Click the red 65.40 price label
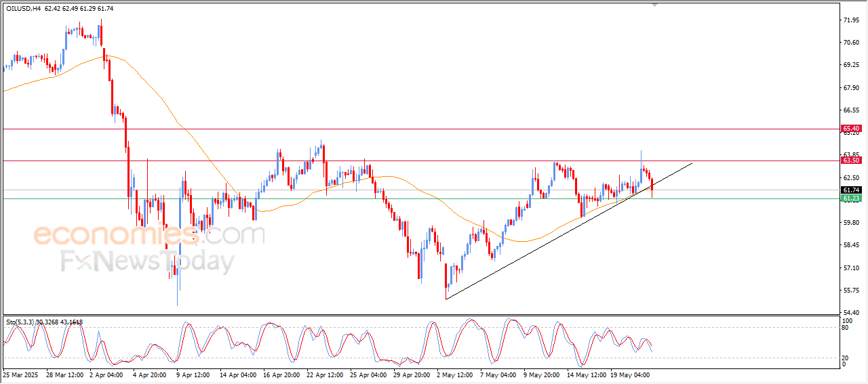The height and width of the screenshot is (384, 868). pyautogui.click(x=850, y=129)
